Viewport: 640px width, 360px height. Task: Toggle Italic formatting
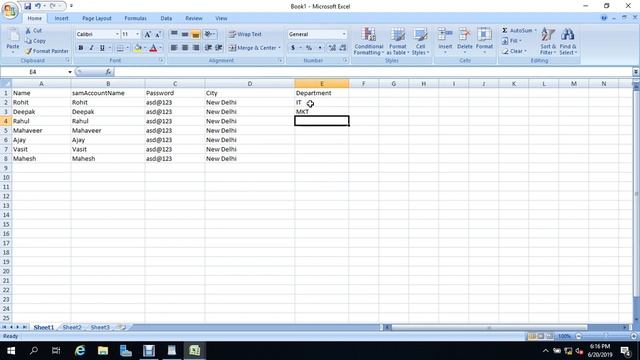91,48
